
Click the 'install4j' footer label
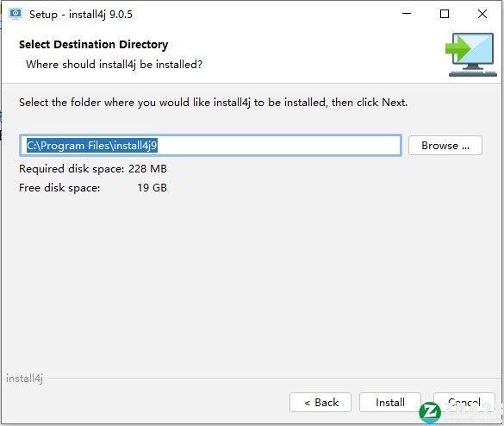24,379
